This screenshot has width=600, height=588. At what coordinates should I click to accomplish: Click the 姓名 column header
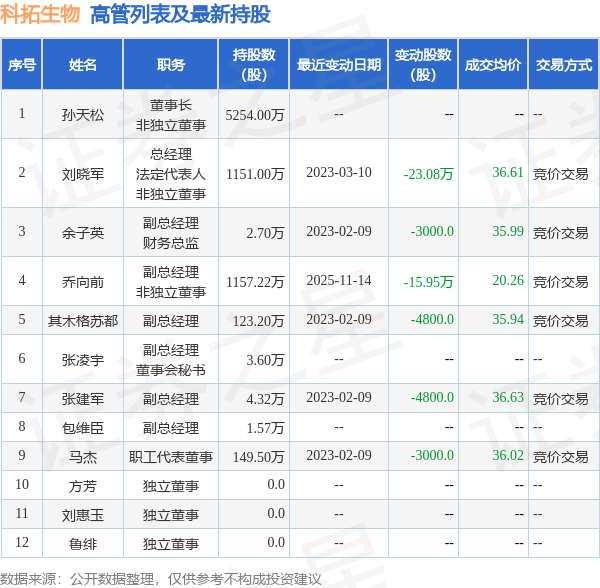[83, 64]
